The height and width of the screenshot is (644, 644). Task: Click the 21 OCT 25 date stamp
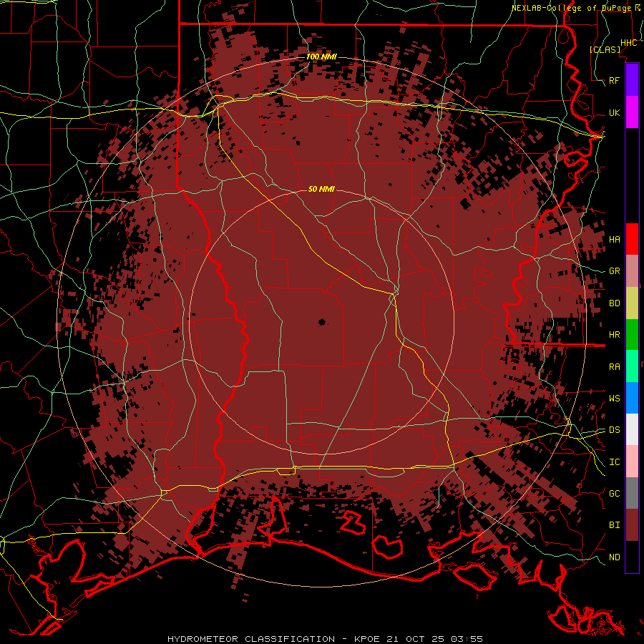click(416, 639)
